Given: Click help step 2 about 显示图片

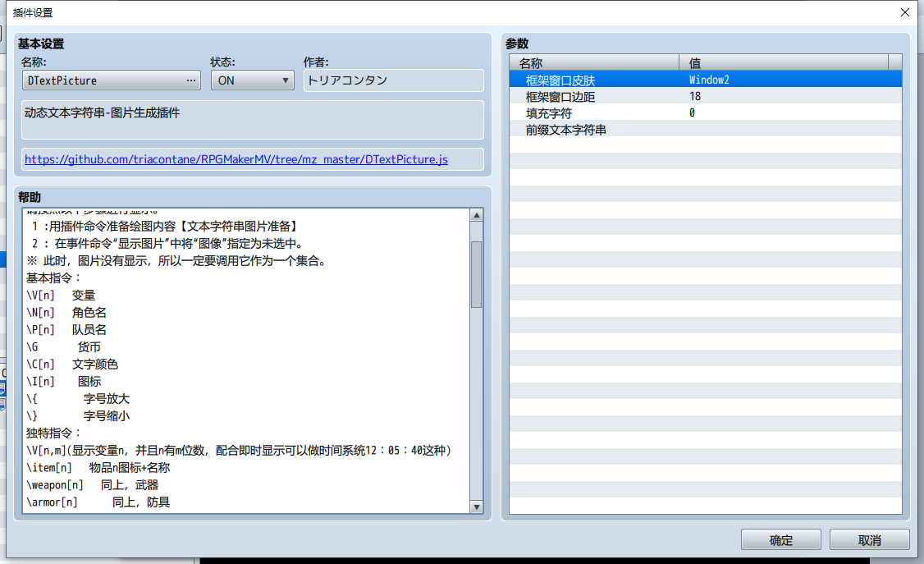Looking at the screenshot, I should pos(167,243).
